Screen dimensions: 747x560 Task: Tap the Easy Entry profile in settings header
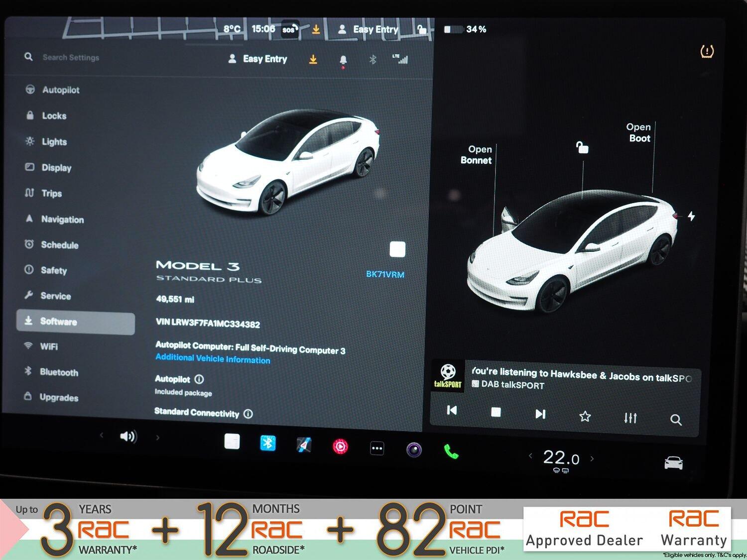(257, 59)
